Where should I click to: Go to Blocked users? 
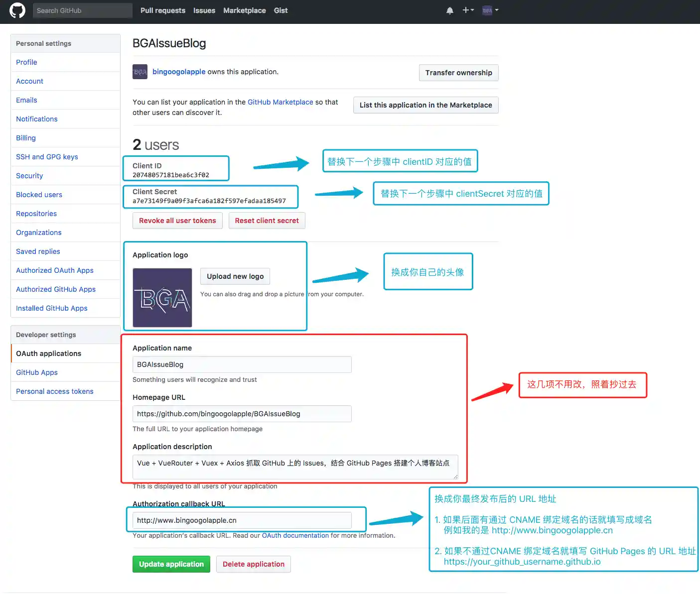[65, 195]
